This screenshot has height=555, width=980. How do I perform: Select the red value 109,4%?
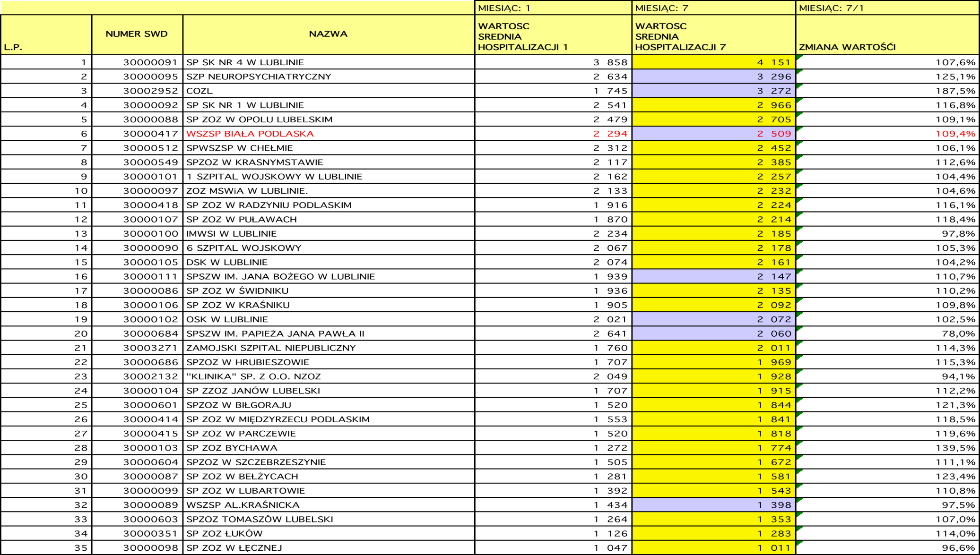click(x=887, y=134)
